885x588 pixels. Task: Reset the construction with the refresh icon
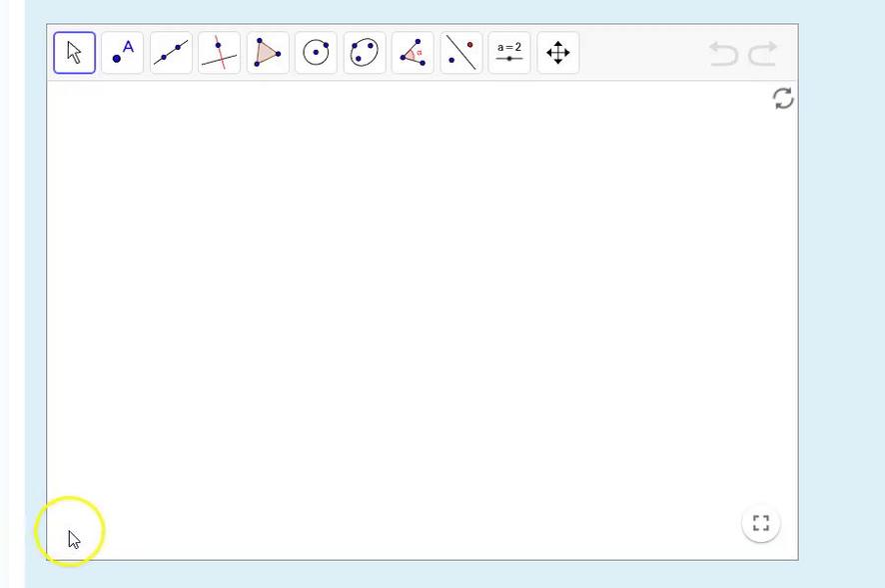tap(783, 98)
